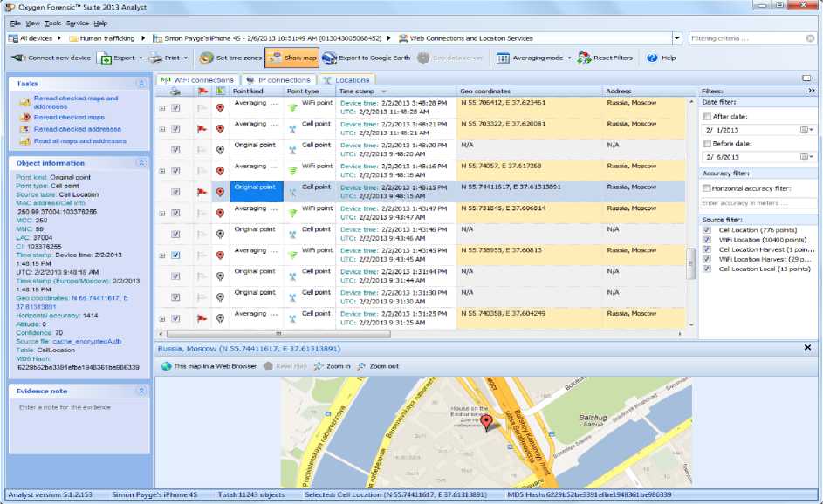Enable the Horizontal accuracy filter checkbox
The image size is (823, 504).
[x=706, y=188]
